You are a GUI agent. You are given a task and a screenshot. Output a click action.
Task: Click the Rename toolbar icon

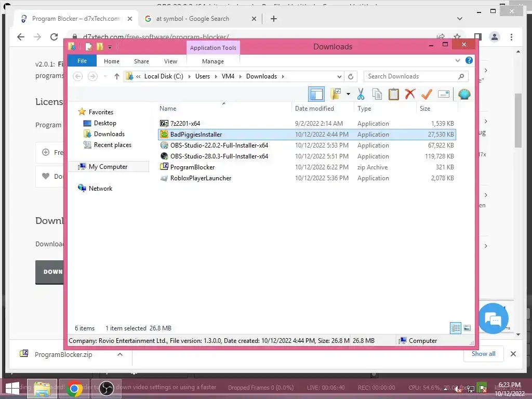[444, 94]
